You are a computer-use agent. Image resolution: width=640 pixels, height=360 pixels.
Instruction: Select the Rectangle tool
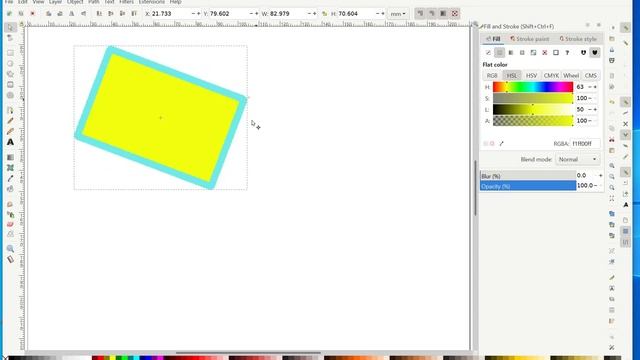coord(10,53)
